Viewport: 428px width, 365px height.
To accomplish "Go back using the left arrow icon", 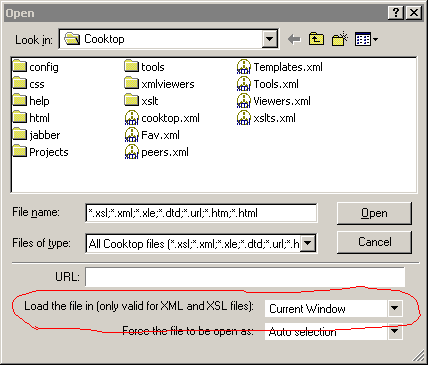I will point(294,39).
